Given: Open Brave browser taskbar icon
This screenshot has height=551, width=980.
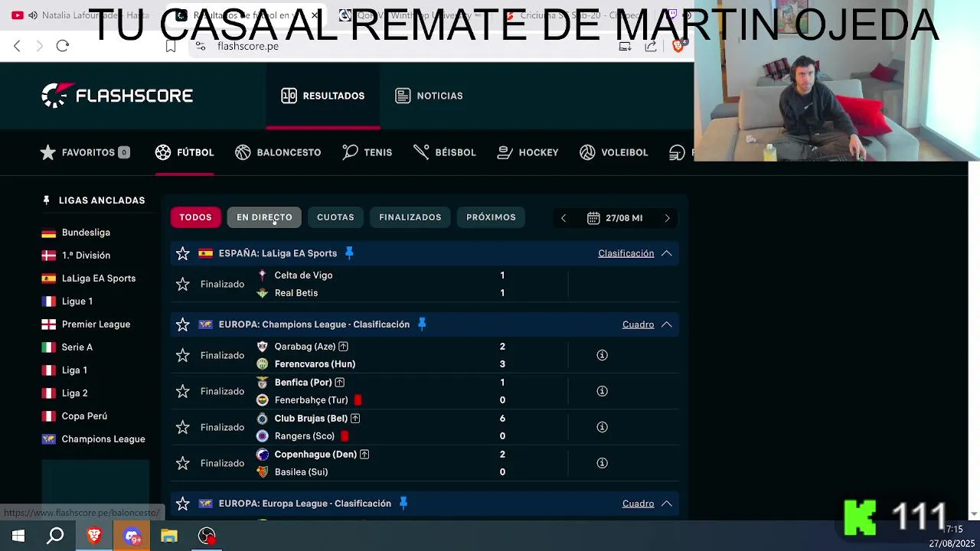Looking at the screenshot, I should click(94, 536).
